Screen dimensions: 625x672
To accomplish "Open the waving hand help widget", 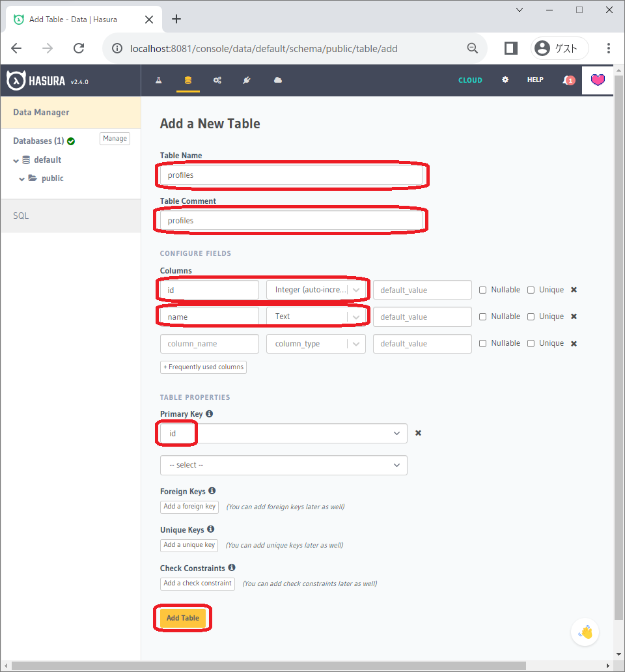I will tap(585, 632).
